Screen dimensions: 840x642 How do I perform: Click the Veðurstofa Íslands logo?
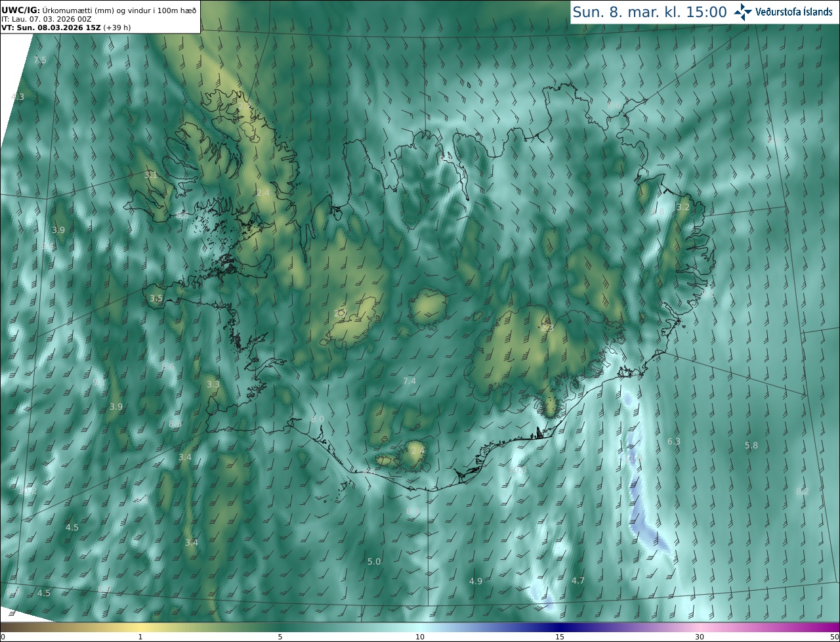coord(783,12)
